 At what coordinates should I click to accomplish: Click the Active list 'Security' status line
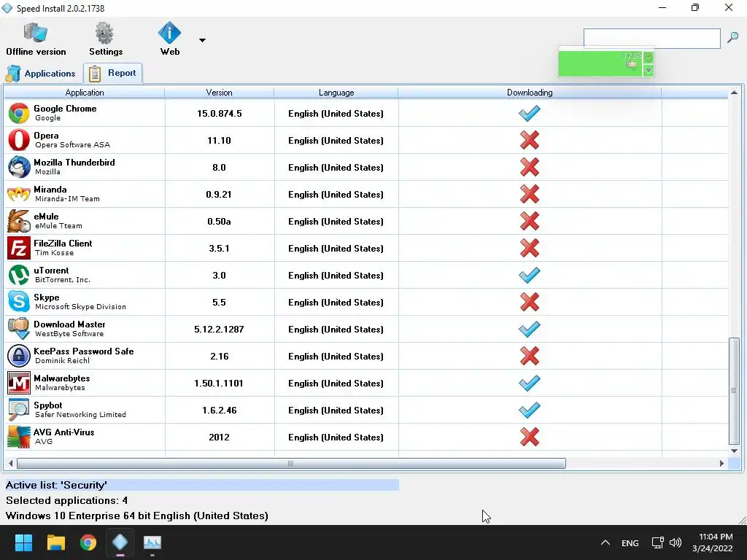click(202, 485)
